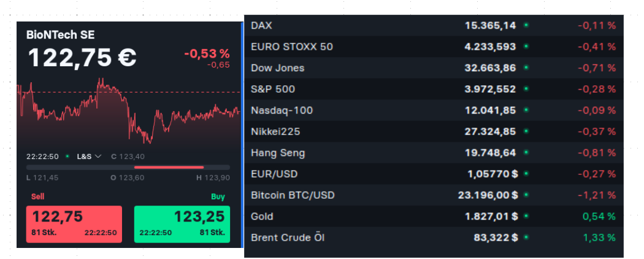Image resolution: width=644 pixels, height=259 pixels.
Task: Open the Bitcoin BTC/USD row
Action: tap(433, 195)
